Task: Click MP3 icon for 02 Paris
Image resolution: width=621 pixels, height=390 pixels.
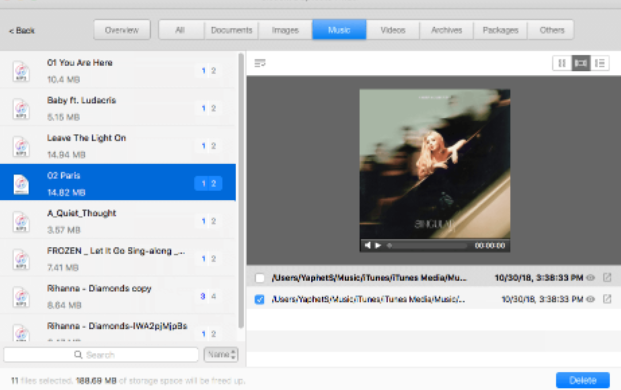Action: click(x=21, y=184)
